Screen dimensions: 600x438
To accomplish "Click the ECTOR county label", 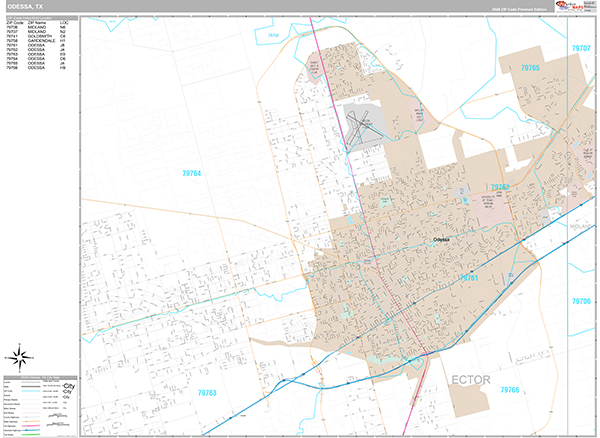I will coord(470,380).
